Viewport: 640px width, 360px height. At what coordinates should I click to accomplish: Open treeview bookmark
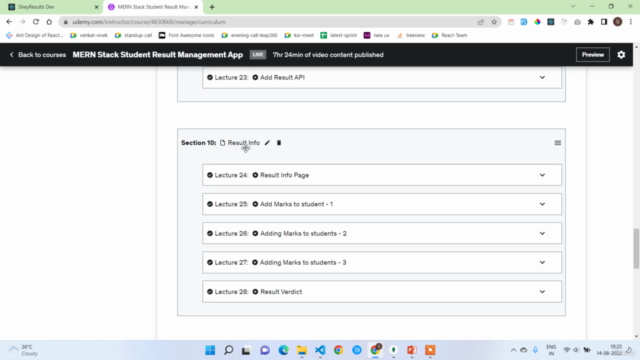(411, 36)
